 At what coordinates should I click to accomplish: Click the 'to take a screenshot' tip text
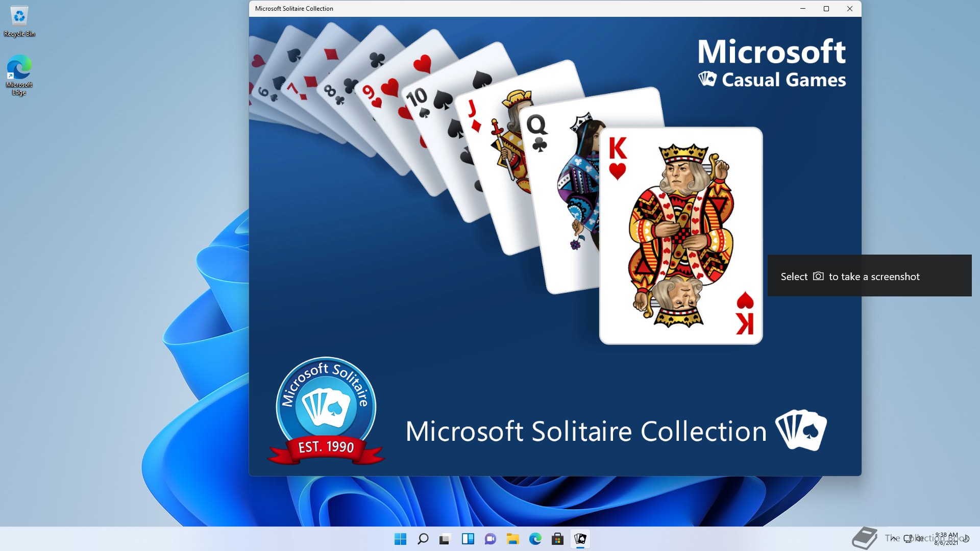pyautogui.click(x=874, y=277)
